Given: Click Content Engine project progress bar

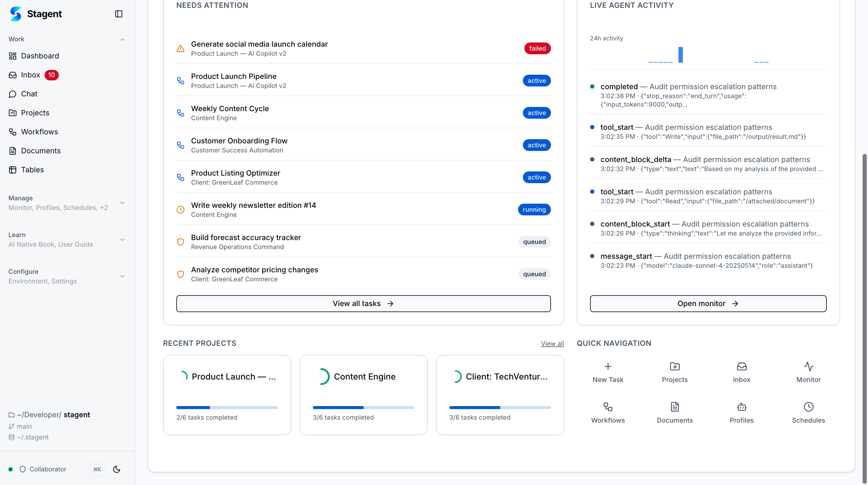Looking at the screenshot, I should pos(363,408).
